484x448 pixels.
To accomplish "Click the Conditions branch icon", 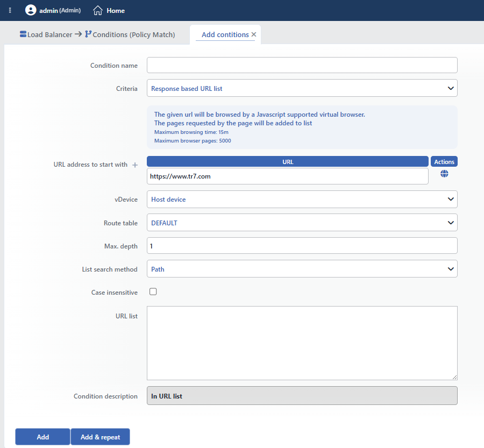I will pyautogui.click(x=88, y=34).
